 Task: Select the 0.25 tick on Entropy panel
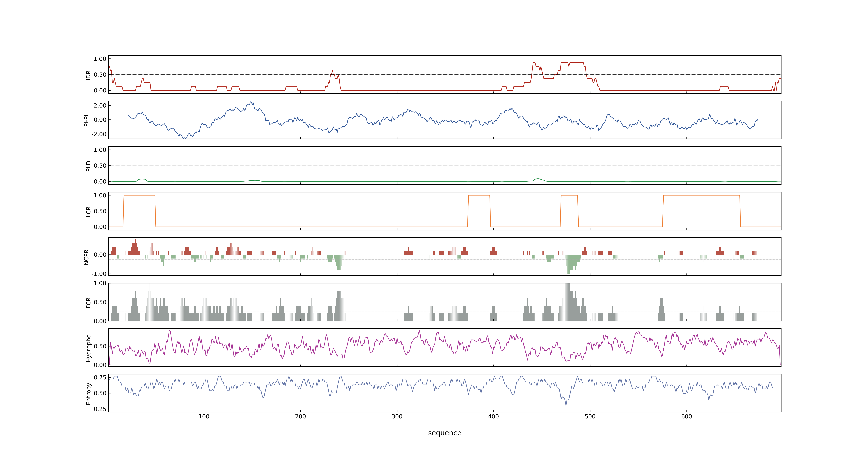(100, 409)
